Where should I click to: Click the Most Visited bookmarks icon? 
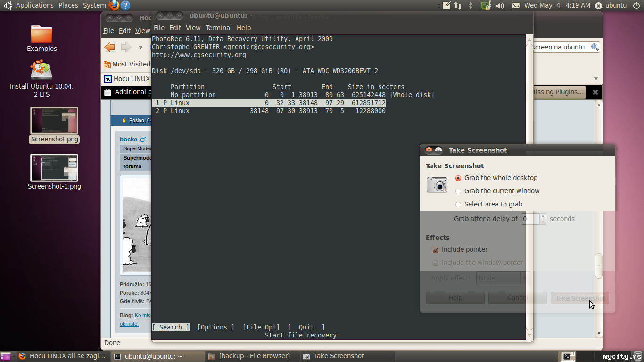point(107,64)
